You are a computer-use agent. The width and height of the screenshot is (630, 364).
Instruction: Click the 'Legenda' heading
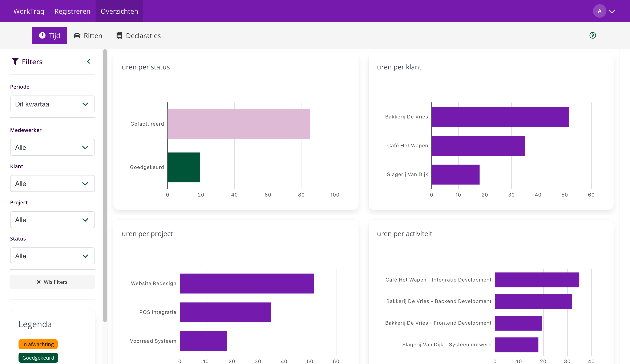point(35,324)
